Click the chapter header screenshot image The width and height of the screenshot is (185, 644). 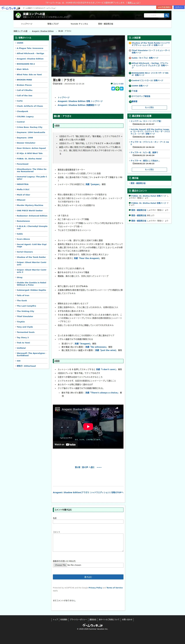pos(88,56)
